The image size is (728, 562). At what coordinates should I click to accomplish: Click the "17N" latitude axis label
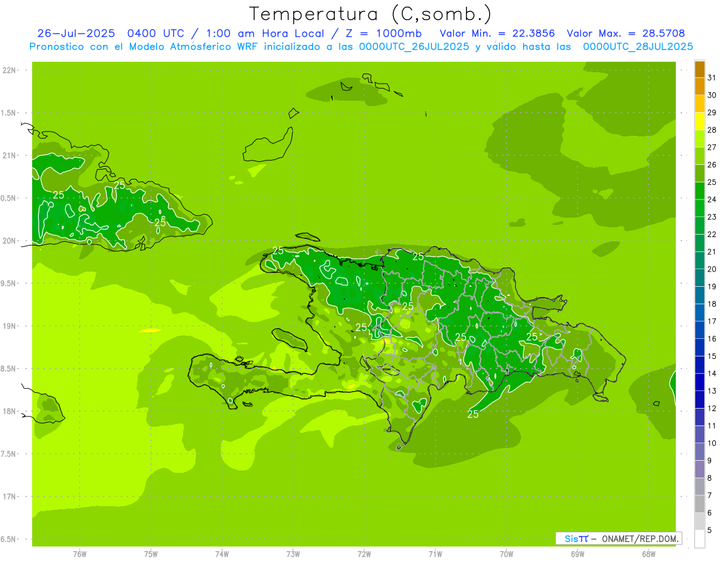click(8, 497)
